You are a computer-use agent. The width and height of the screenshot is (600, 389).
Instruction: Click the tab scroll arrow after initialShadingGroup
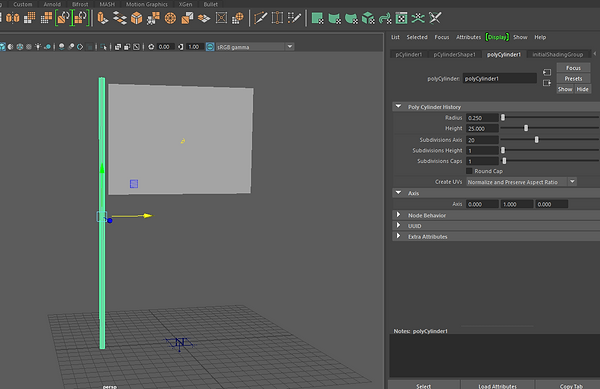tap(595, 54)
